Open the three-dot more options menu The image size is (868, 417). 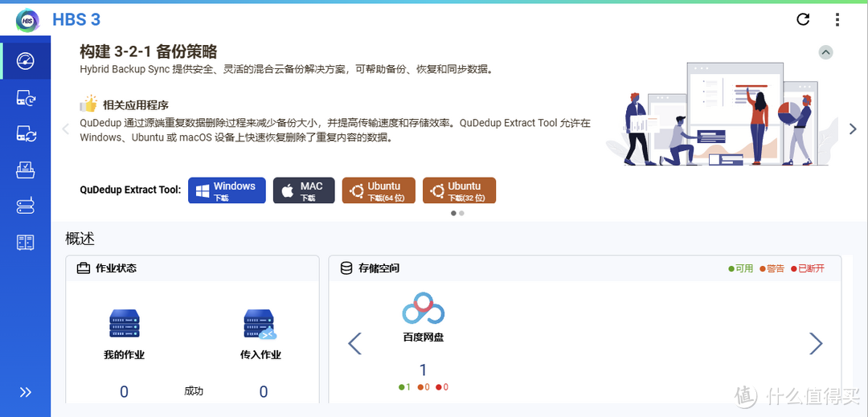tap(837, 19)
